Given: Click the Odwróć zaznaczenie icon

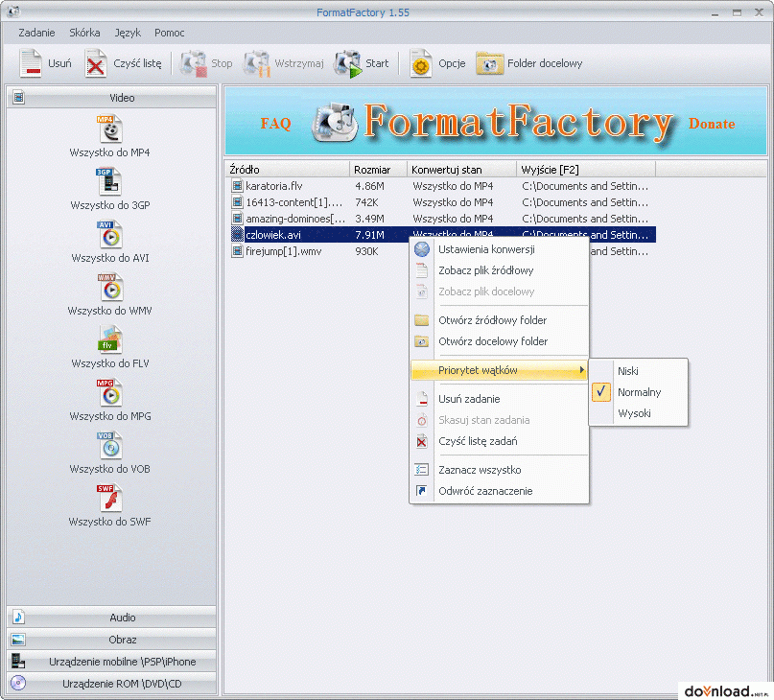Looking at the screenshot, I should tap(422, 491).
